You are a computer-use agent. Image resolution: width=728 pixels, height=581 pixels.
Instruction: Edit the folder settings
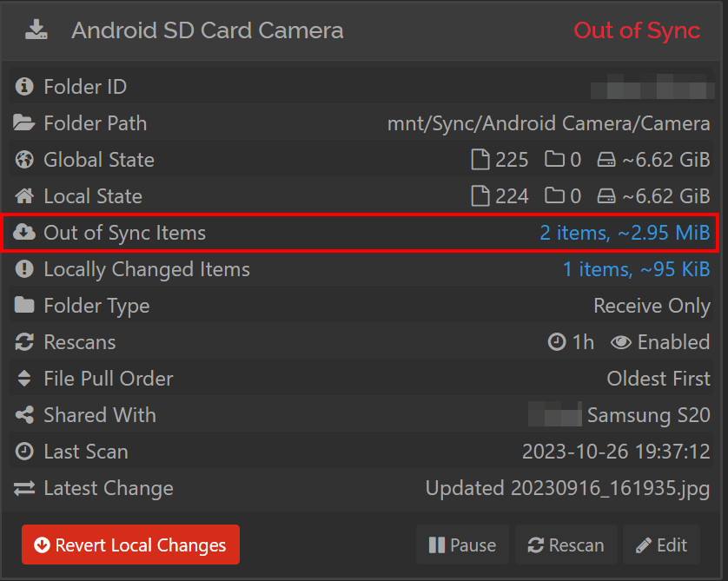661,545
